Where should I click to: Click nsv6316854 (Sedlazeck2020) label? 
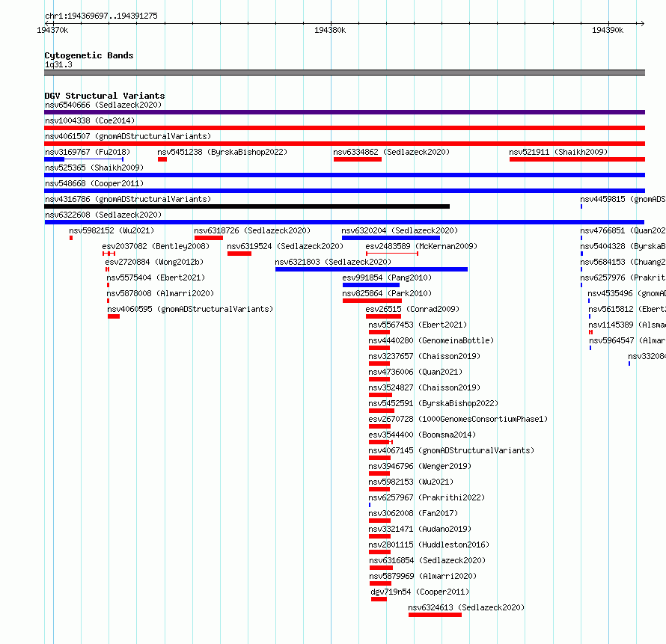(x=427, y=560)
